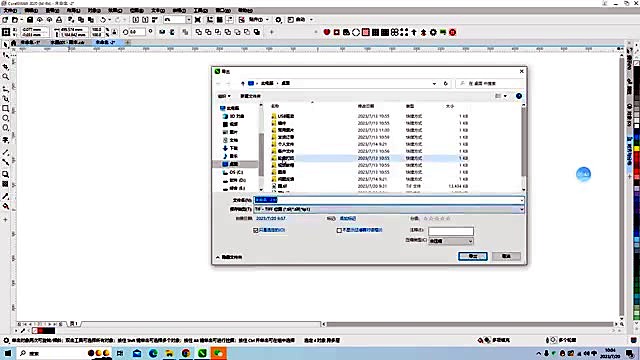Image resolution: width=640 pixels, height=360 pixels.
Task: Tick the unchecked checkbox in the export dialog
Action: click(x=339, y=230)
